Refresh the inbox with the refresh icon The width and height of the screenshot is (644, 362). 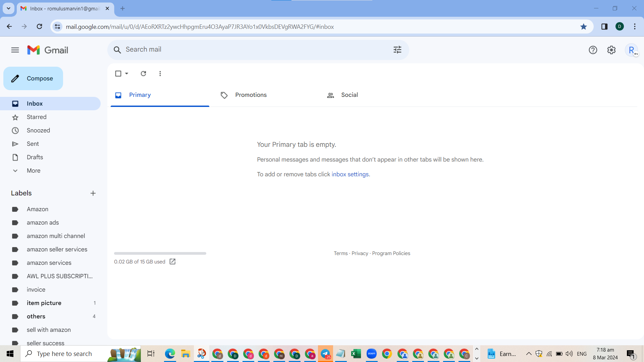143,73
